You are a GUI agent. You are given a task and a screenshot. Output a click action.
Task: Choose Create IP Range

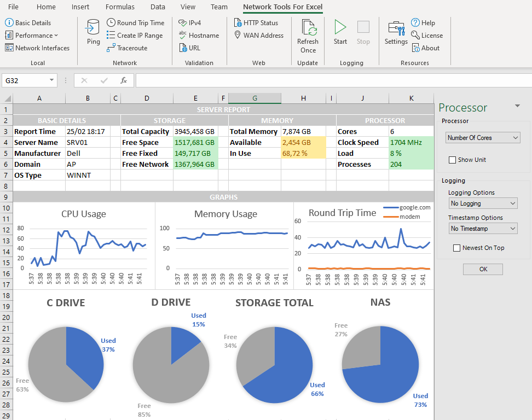click(x=135, y=35)
